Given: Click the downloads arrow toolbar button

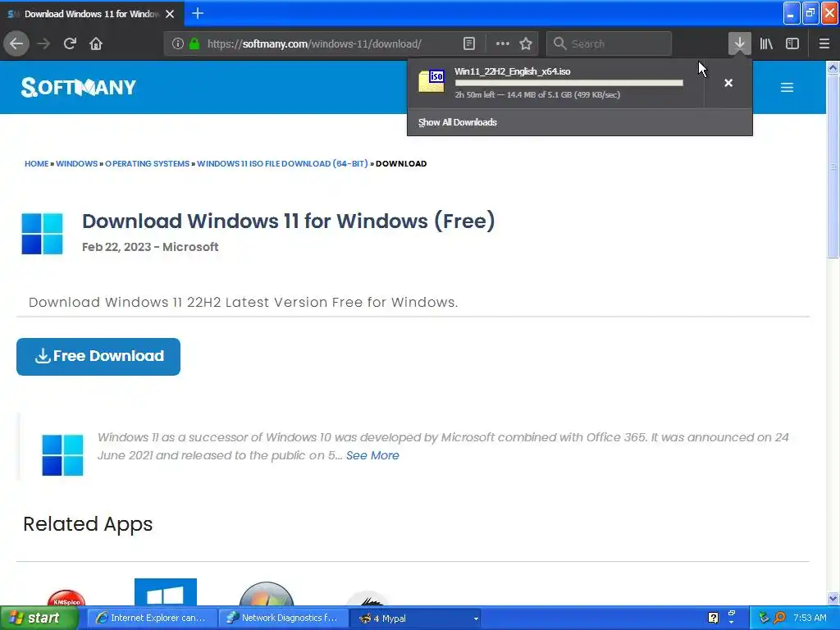Looking at the screenshot, I should click(739, 43).
